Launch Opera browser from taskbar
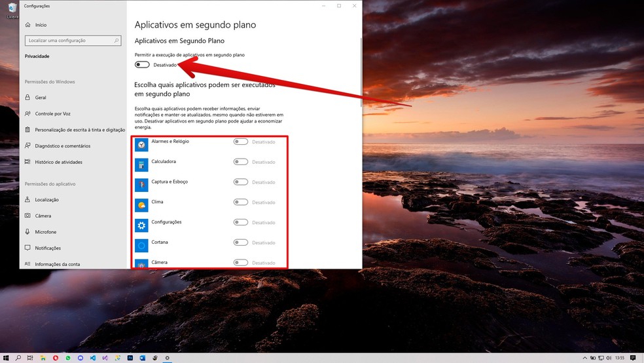644x363 pixels. point(56,358)
